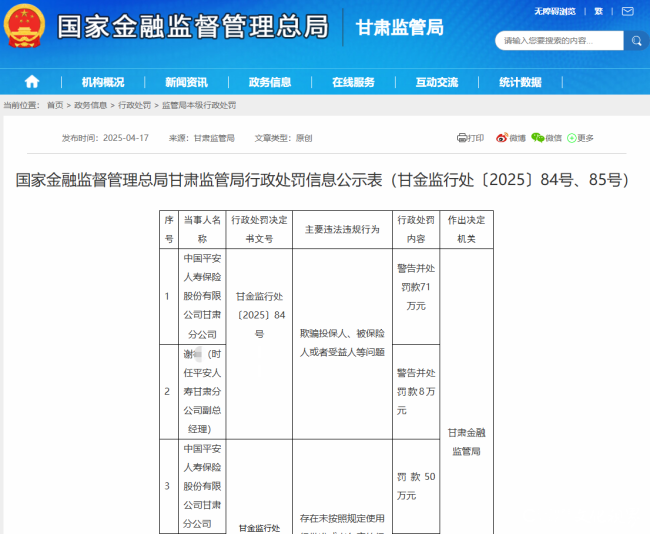The width and height of the screenshot is (650, 534).
Task: Click the search magnifier button
Action: 636,41
